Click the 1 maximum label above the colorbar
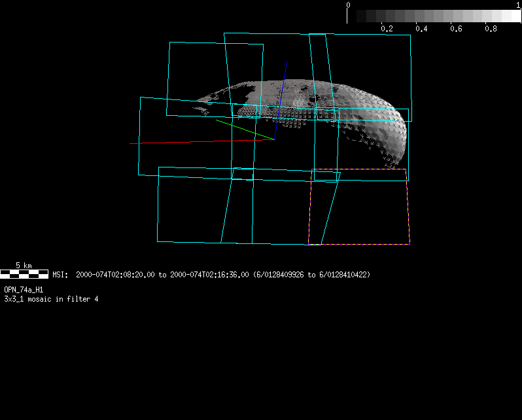The height and width of the screenshot is (420, 522). point(519,5)
